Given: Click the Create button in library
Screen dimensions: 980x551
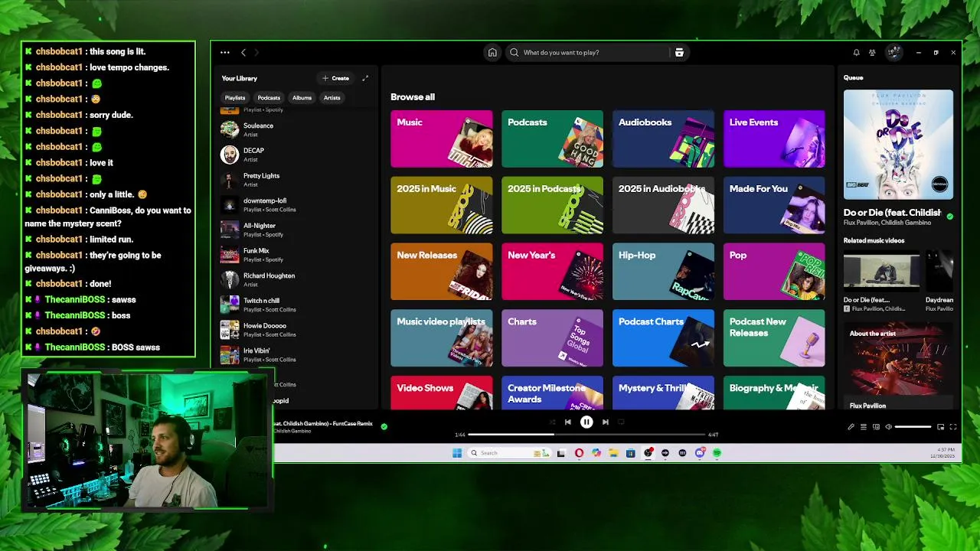Looking at the screenshot, I should 335,78.
